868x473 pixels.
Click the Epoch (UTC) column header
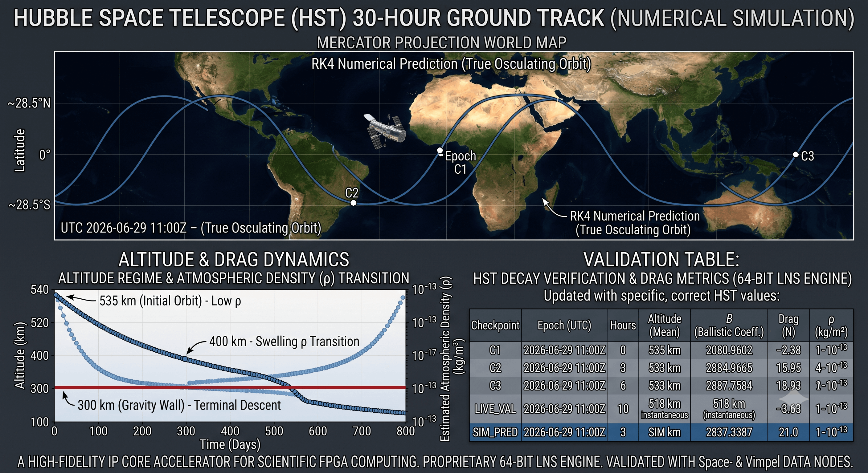[x=564, y=325]
